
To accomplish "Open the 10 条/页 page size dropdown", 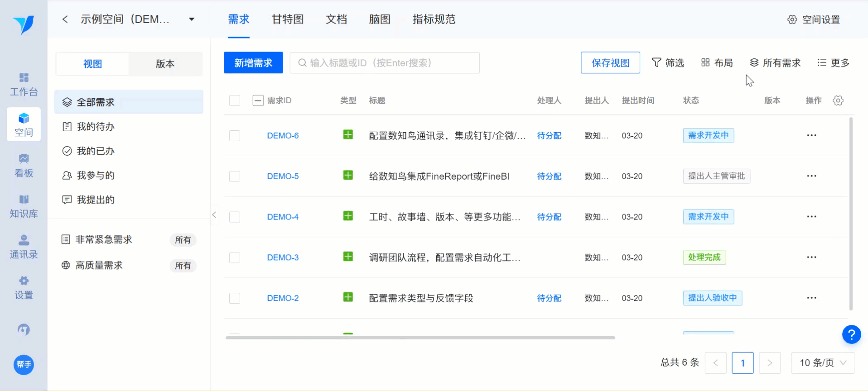I will 822,363.
